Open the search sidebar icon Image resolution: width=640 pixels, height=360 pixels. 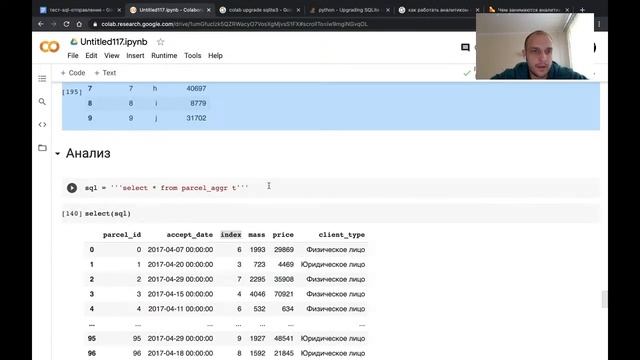[x=42, y=101]
